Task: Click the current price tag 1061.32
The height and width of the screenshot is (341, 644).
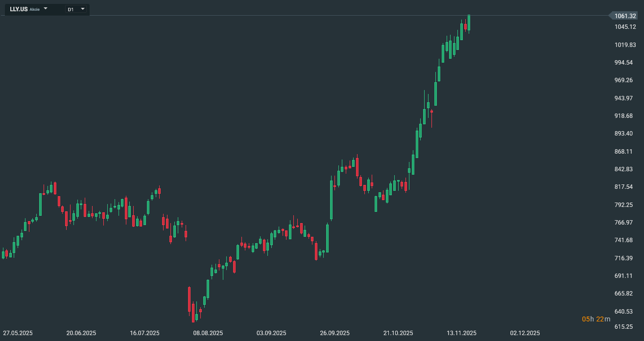Action: click(x=625, y=16)
